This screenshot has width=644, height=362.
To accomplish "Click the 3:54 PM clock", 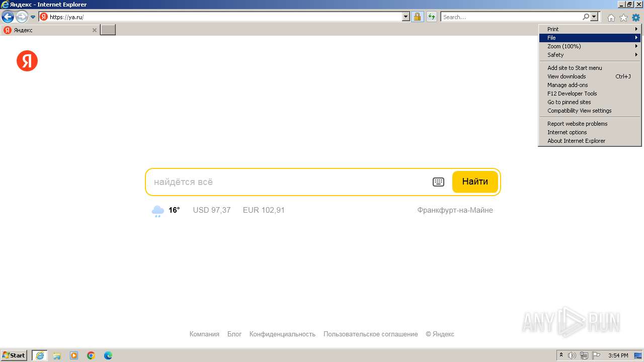I will coord(618,355).
